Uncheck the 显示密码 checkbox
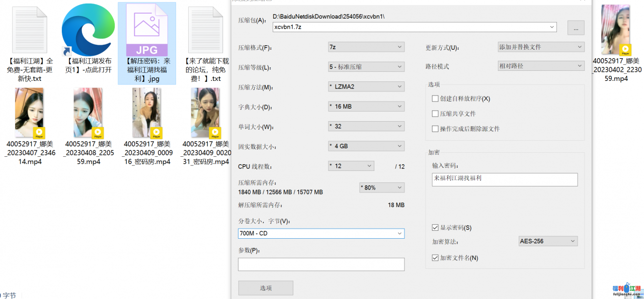Viewport: 644px width, 299px height. tap(435, 227)
